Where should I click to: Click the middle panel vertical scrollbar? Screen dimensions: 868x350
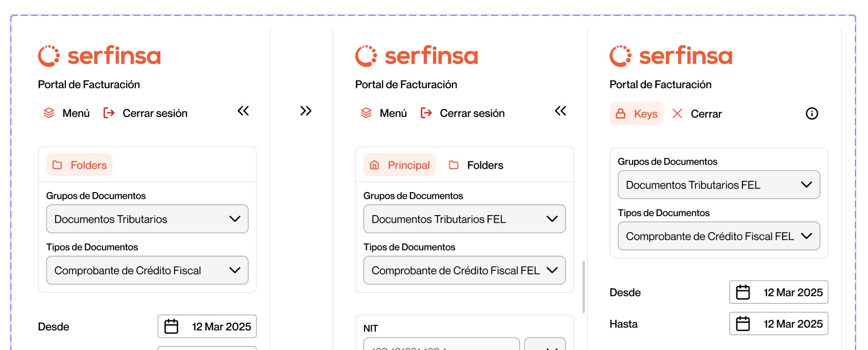coord(584,287)
